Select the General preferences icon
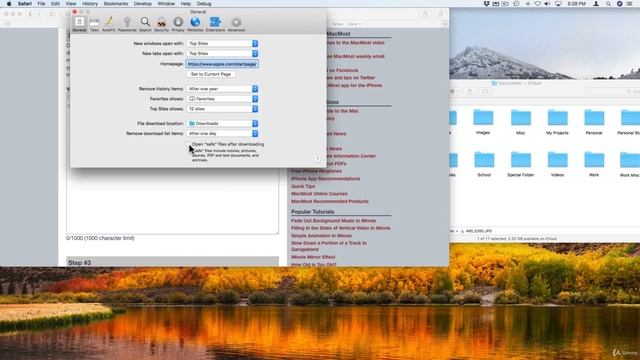Image resolution: width=640 pixels, height=360 pixels. pos(79,24)
